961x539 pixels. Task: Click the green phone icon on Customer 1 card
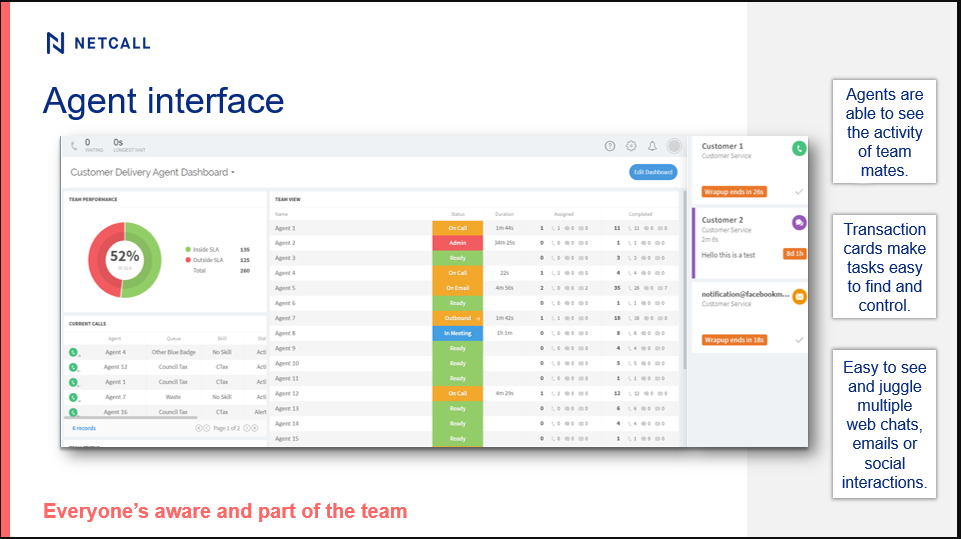(x=799, y=148)
